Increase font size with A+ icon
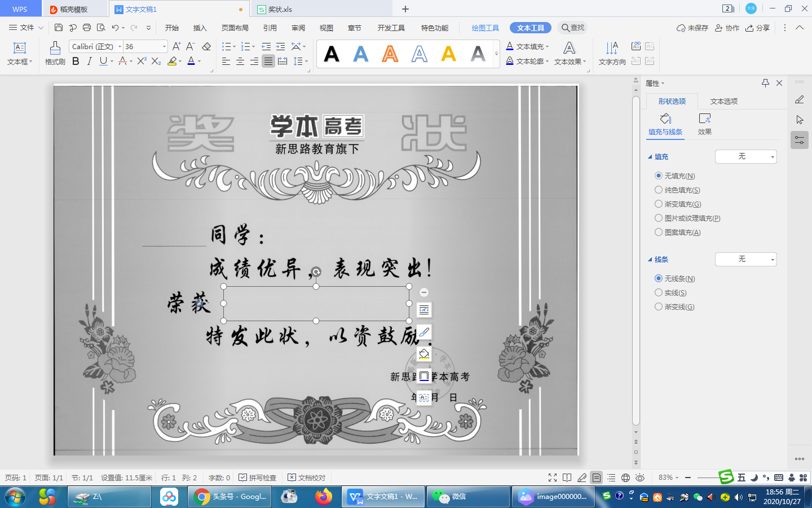The height and width of the screenshot is (508, 812). (x=176, y=46)
